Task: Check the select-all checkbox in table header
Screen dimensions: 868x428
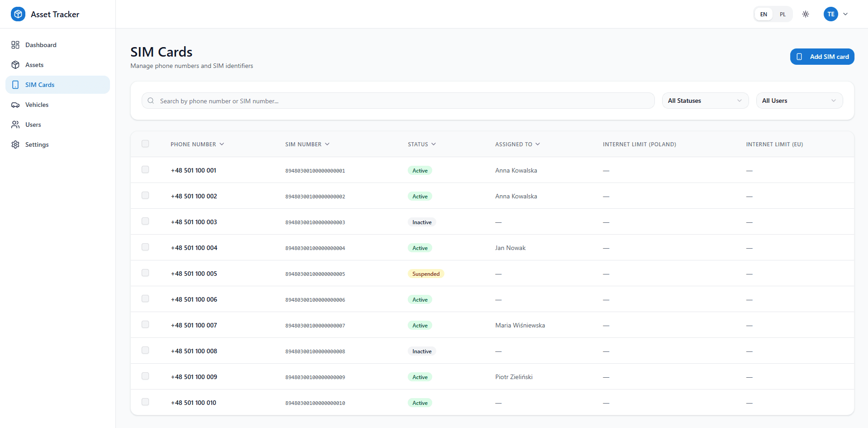Action: 145,144
